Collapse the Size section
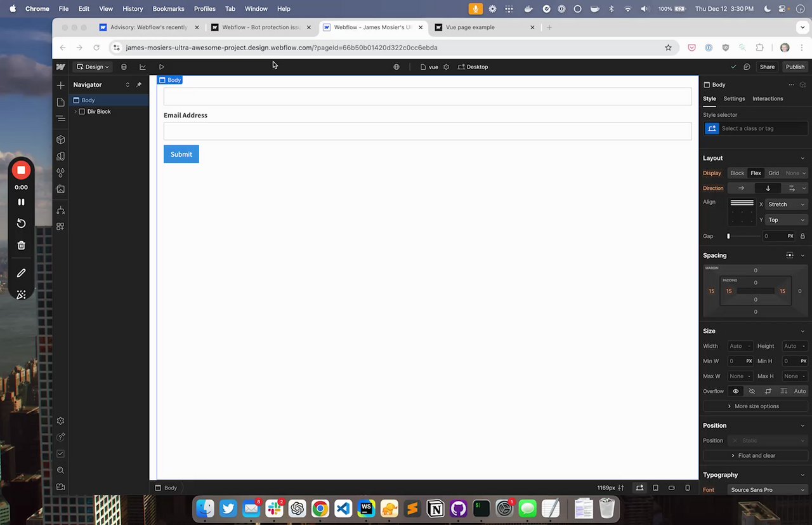This screenshot has height=525, width=812. [802, 331]
